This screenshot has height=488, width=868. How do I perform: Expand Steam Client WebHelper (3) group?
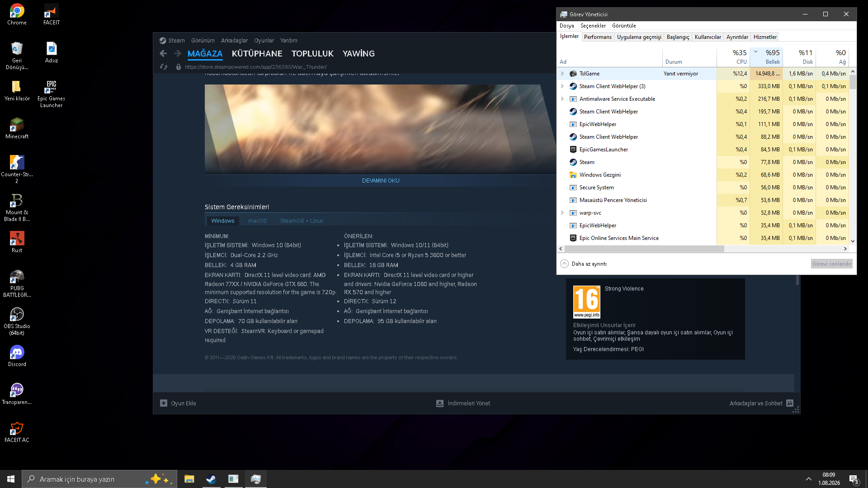click(562, 86)
